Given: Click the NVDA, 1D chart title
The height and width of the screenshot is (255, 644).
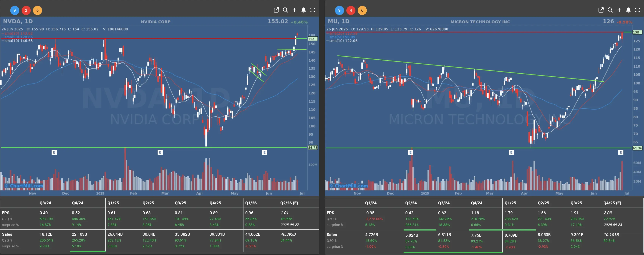Looking at the screenshot, I should (x=18, y=21).
